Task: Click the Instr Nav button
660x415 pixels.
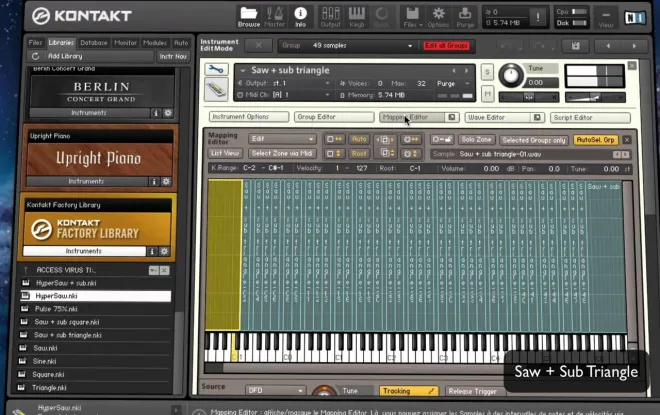Action: (x=173, y=56)
